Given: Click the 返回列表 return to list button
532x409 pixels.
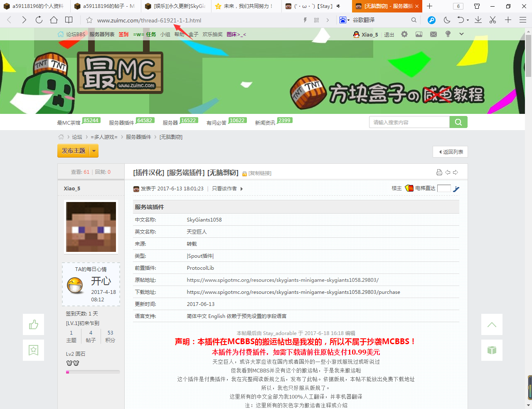Looking at the screenshot, I should (451, 152).
